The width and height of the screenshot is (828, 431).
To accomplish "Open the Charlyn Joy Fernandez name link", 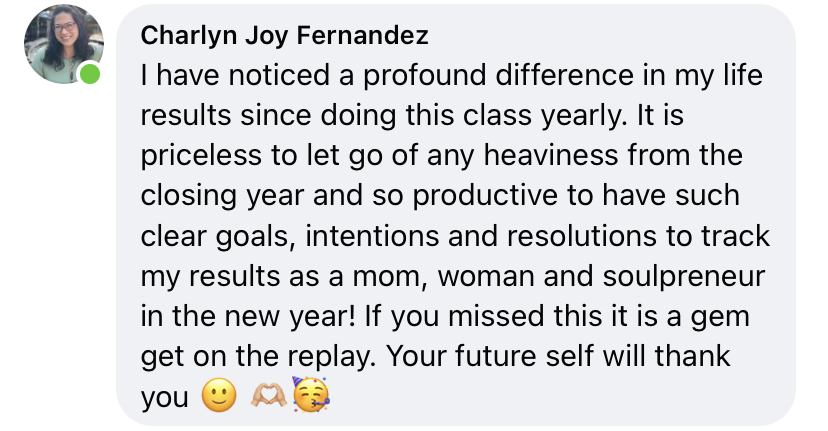I will click(284, 36).
